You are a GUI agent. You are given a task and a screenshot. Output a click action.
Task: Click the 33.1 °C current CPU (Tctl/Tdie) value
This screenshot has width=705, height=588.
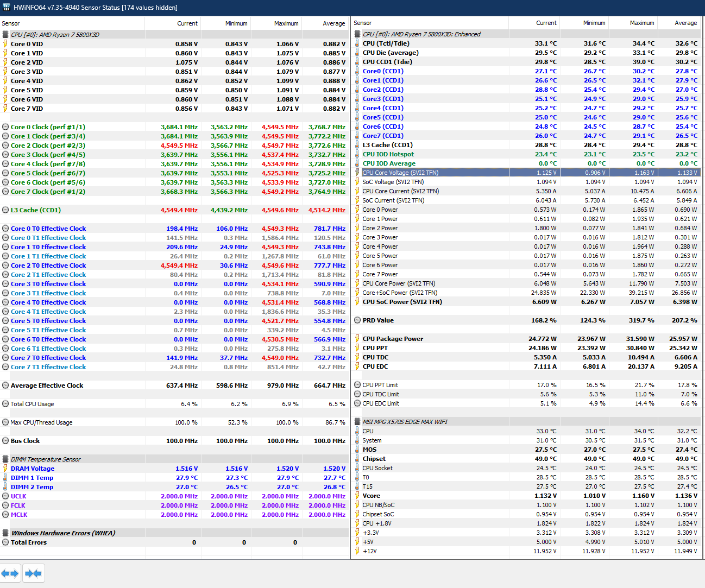tap(546, 43)
